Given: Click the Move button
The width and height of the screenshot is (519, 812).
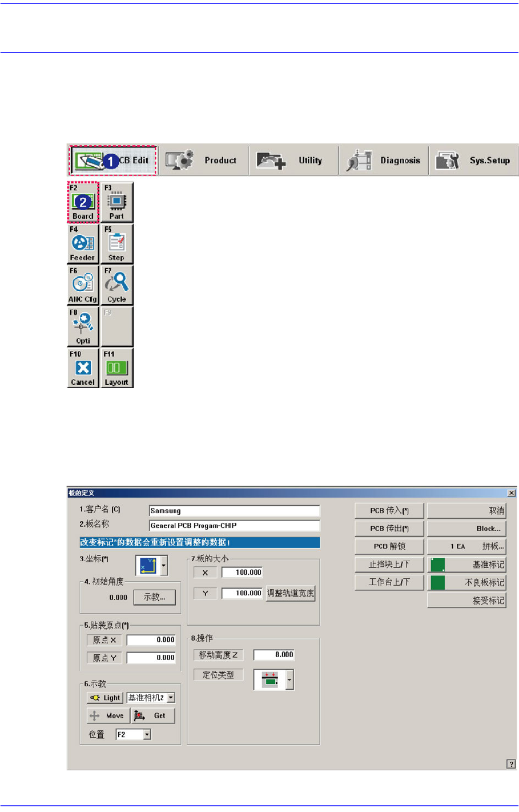Looking at the screenshot, I should (108, 715).
